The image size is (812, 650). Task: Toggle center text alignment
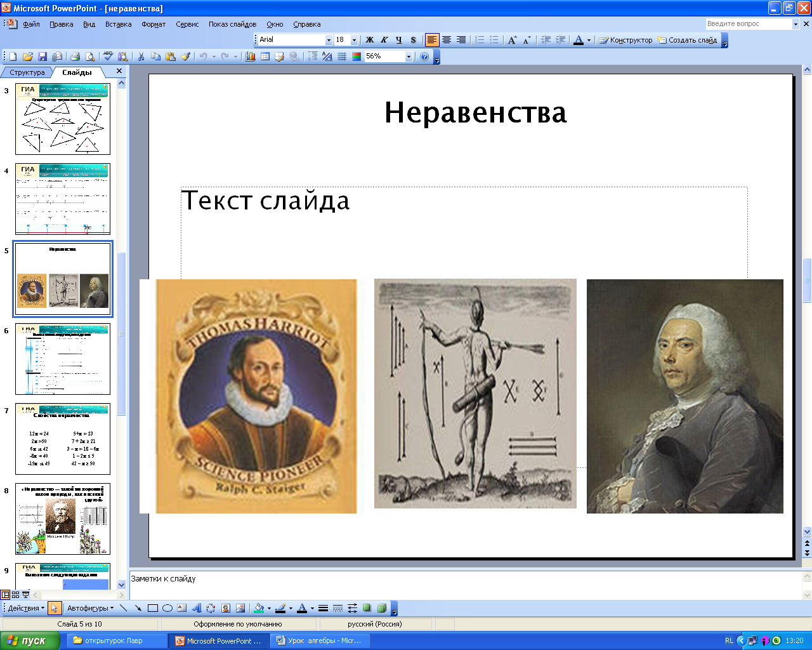447,40
